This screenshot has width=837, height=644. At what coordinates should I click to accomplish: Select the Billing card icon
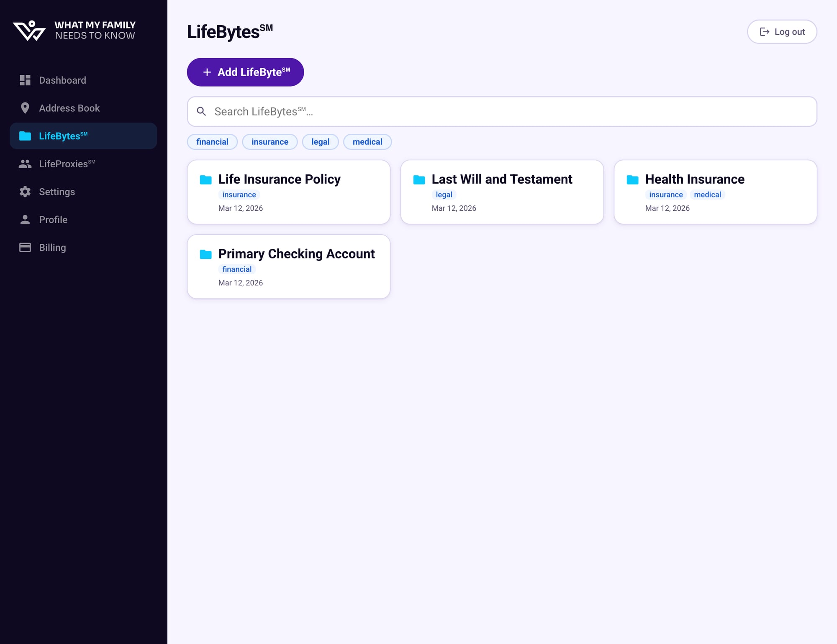25,247
